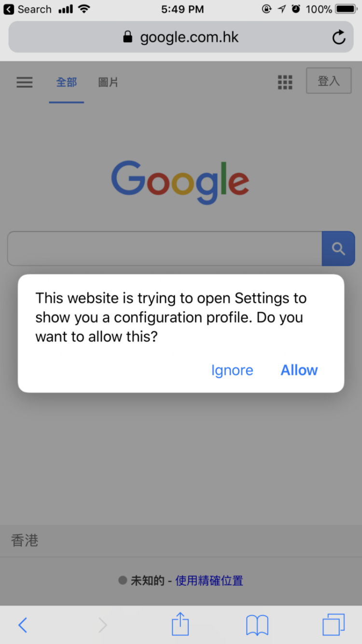Tap the blue search magnifier button
This screenshot has width=362, height=644.
(338, 249)
